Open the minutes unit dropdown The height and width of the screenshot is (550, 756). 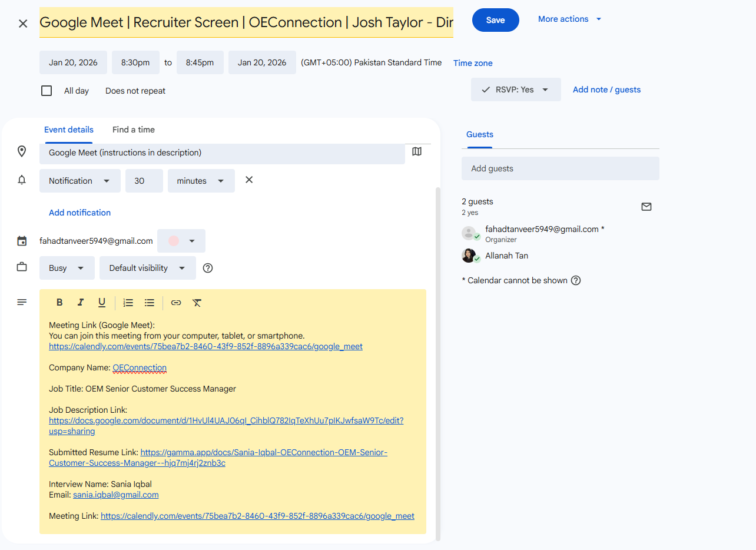point(201,181)
